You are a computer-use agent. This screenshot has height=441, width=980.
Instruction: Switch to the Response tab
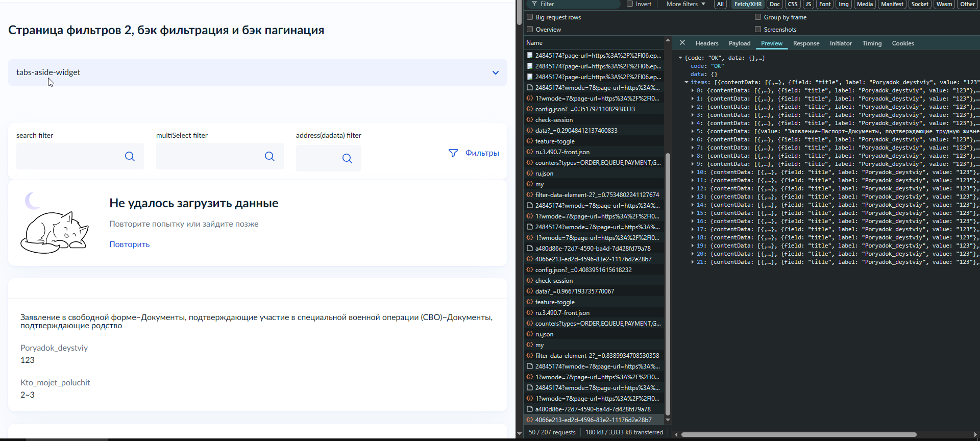806,43
